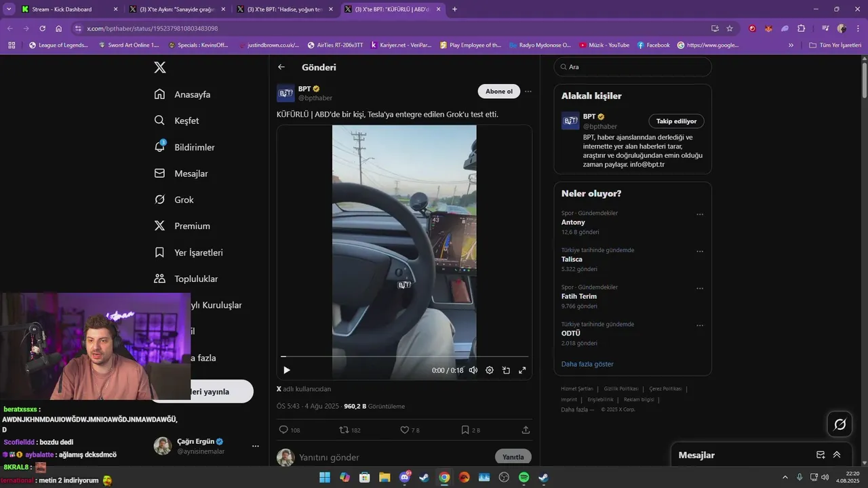The image size is (868, 488).
Task: Open Grok from sidebar
Action: [174, 200]
